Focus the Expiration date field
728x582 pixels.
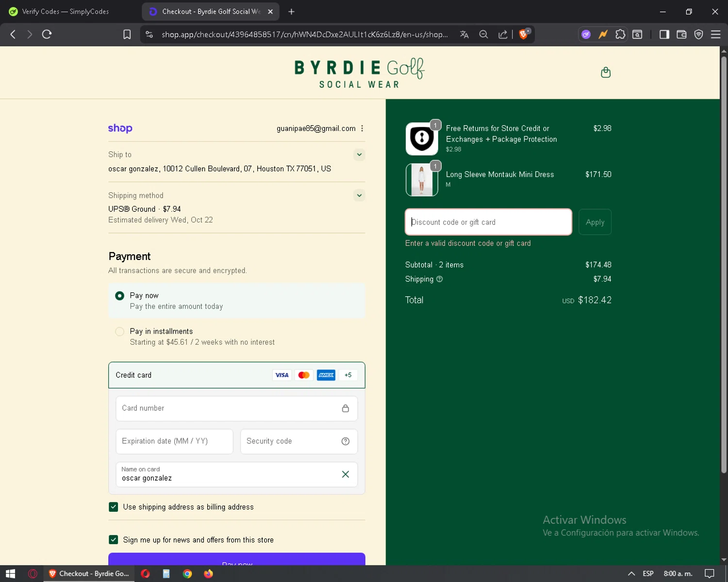click(174, 441)
